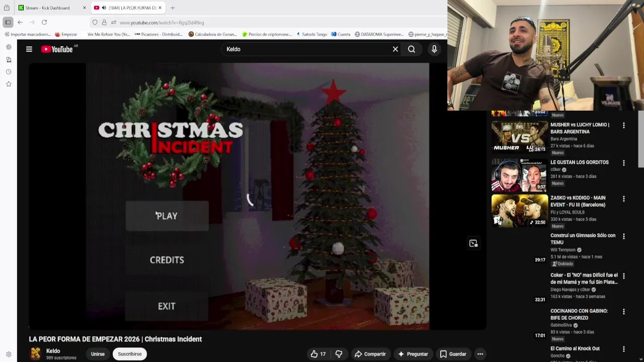This screenshot has width=644, height=362.
Task: Open options for COCINANDO CON GABINO
Action: [x=624, y=312]
